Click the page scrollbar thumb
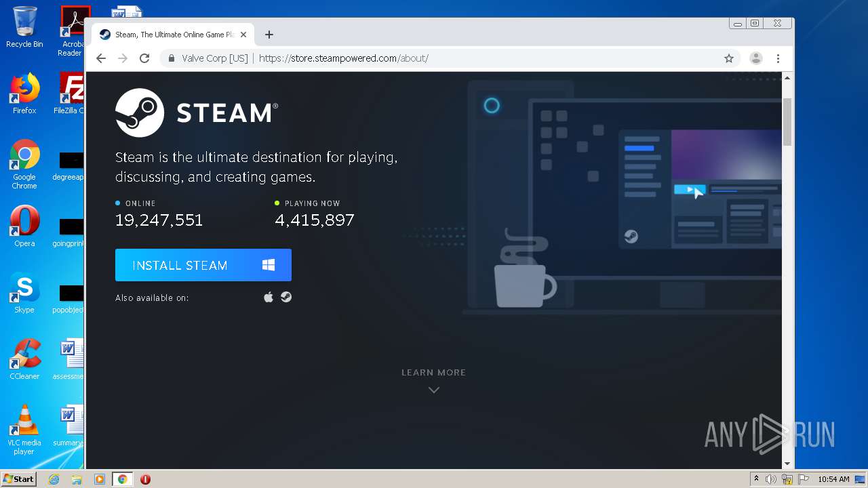 point(787,121)
